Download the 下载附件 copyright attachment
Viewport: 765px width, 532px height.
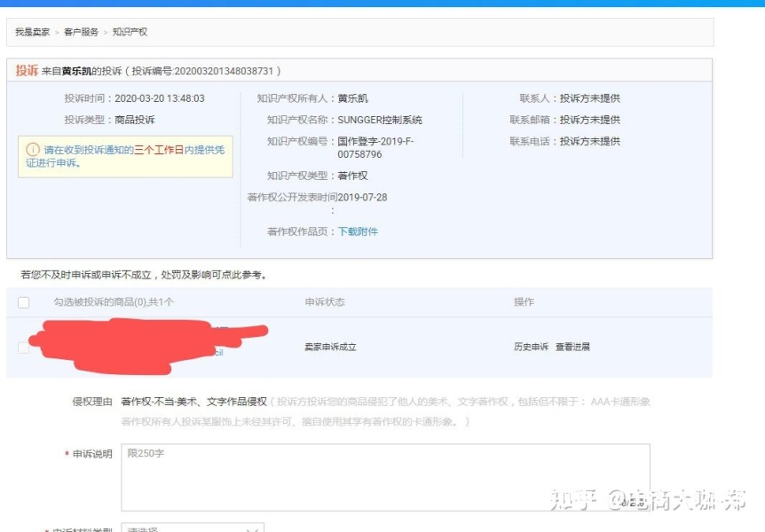[358, 231]
